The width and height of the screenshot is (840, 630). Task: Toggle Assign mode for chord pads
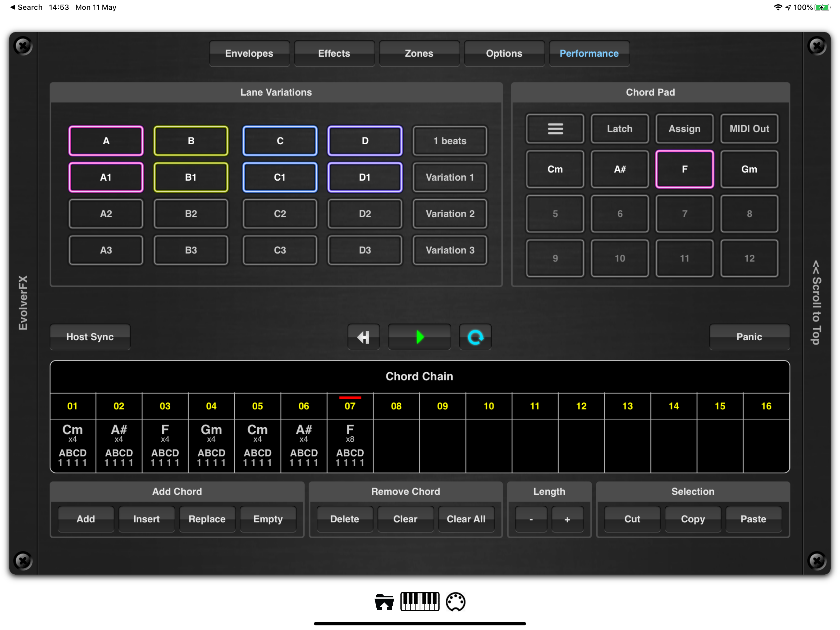tap(684, 129)
